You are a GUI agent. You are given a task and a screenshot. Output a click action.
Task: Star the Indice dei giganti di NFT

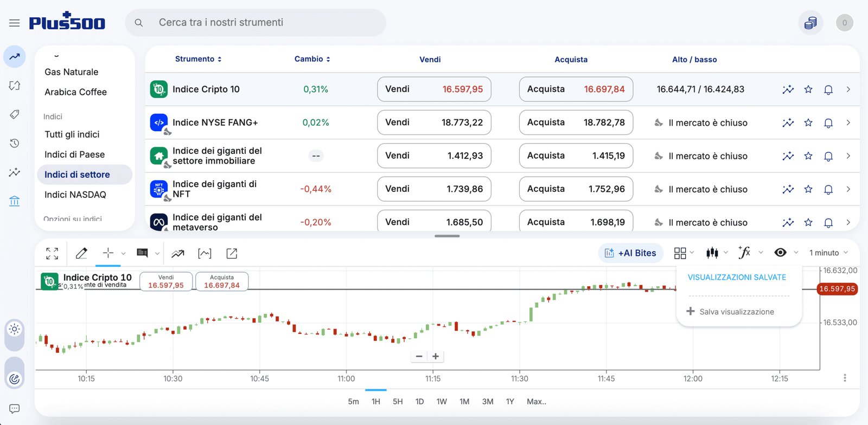[808, 189]
